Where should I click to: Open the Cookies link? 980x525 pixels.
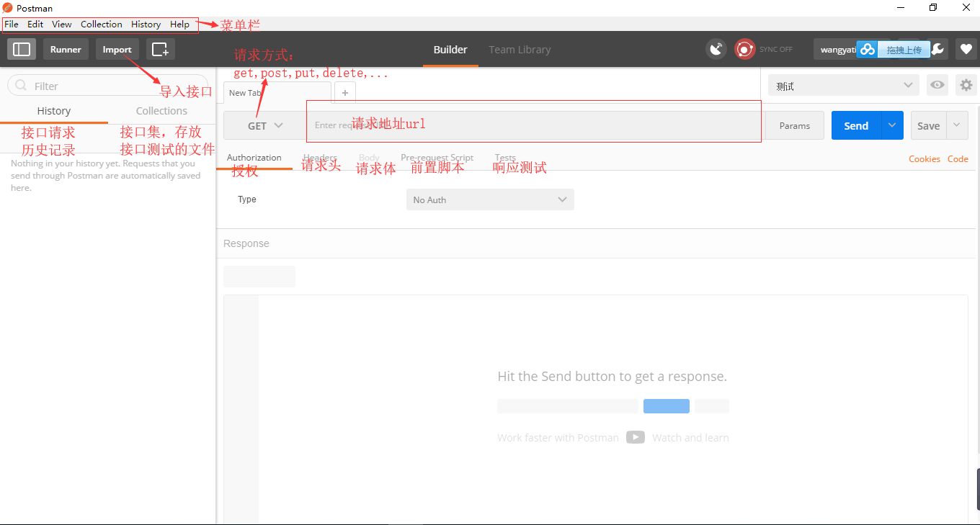925,159
